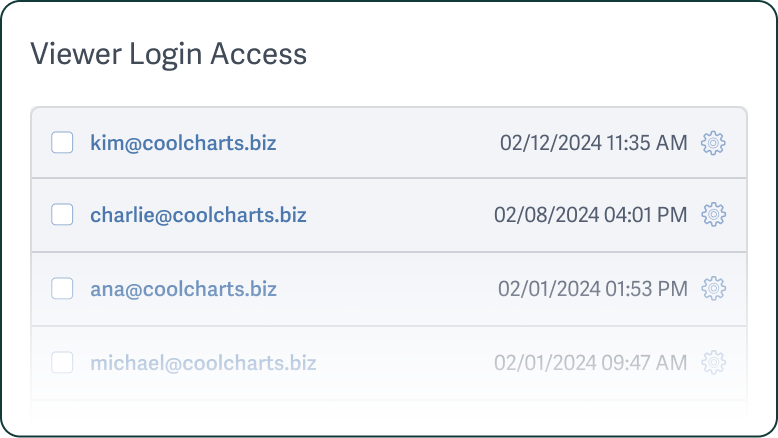Check the box beside ana@coolcharts.biz
778x438 pixels.
(62, 289)
